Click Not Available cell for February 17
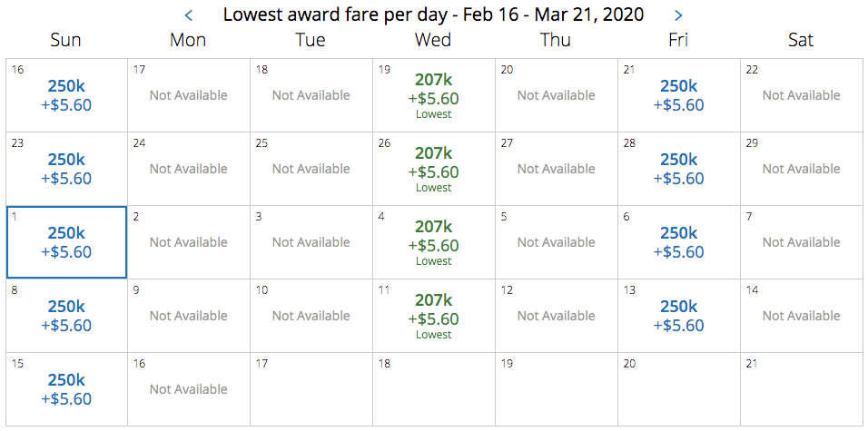Viewport: 868px width, 431px height. click(188, 95)
